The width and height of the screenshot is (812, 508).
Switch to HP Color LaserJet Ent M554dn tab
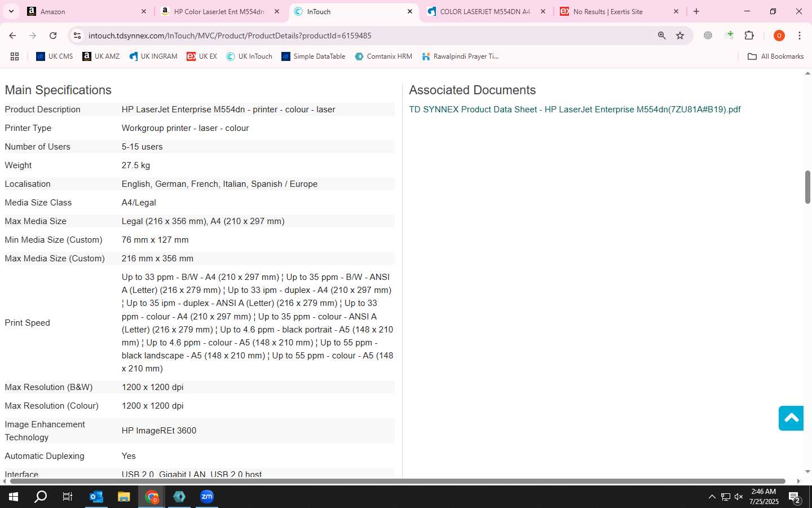(x=220, y=11)
